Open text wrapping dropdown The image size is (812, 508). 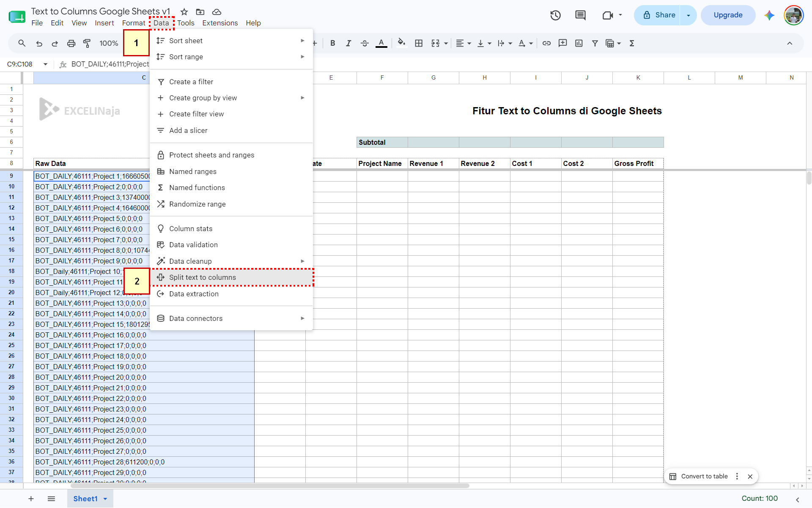505,43
